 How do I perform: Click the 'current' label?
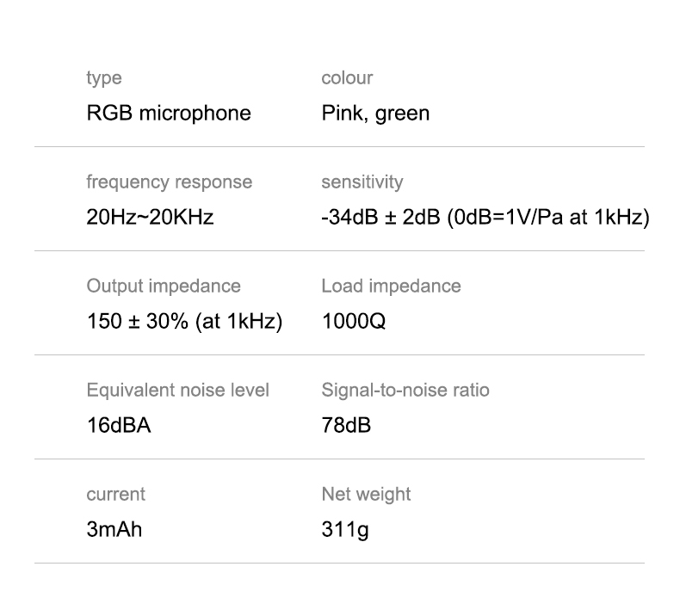(x=115, y=494)
